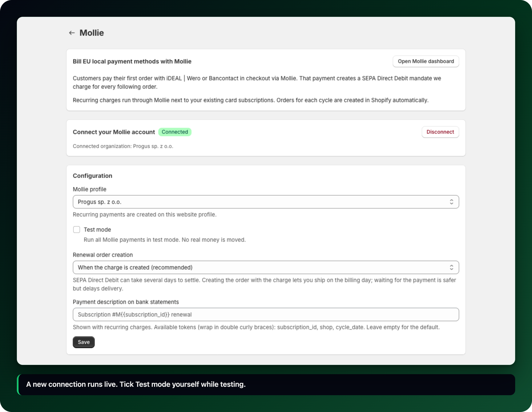
Task: Click 'Recurring payments are created on this website profile.'
Action: tap(145, 214)
